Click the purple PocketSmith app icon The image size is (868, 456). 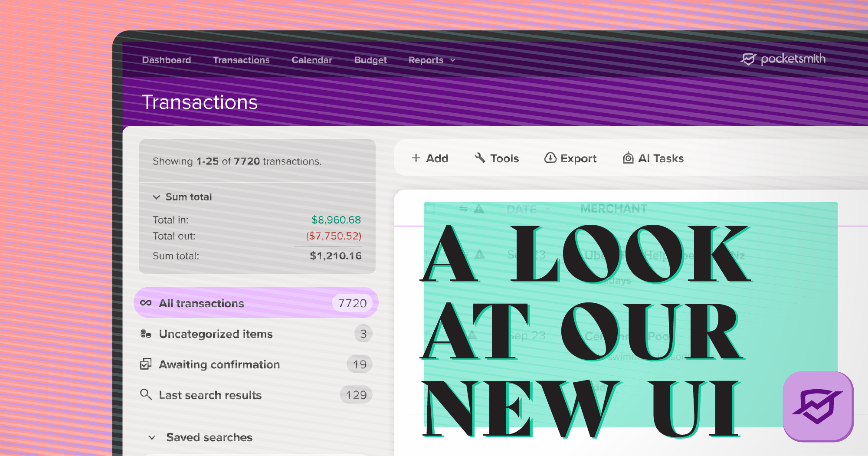[818, 406]
